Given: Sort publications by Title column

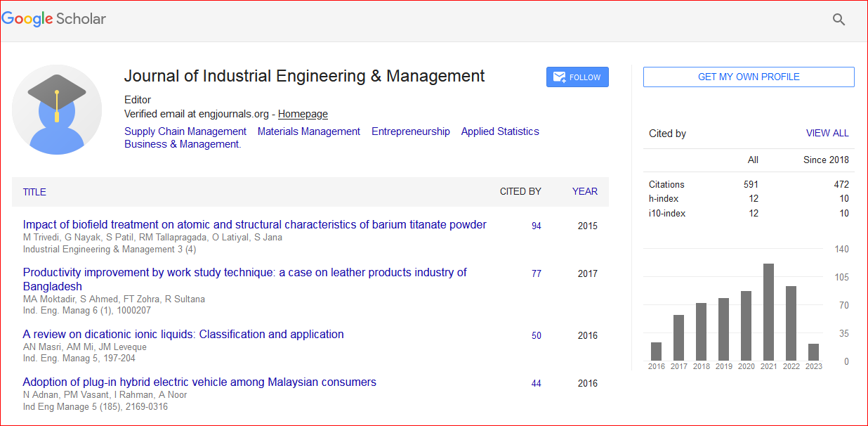Looking at the screenshot, I should pyautogui.click(x=34, y=192).
